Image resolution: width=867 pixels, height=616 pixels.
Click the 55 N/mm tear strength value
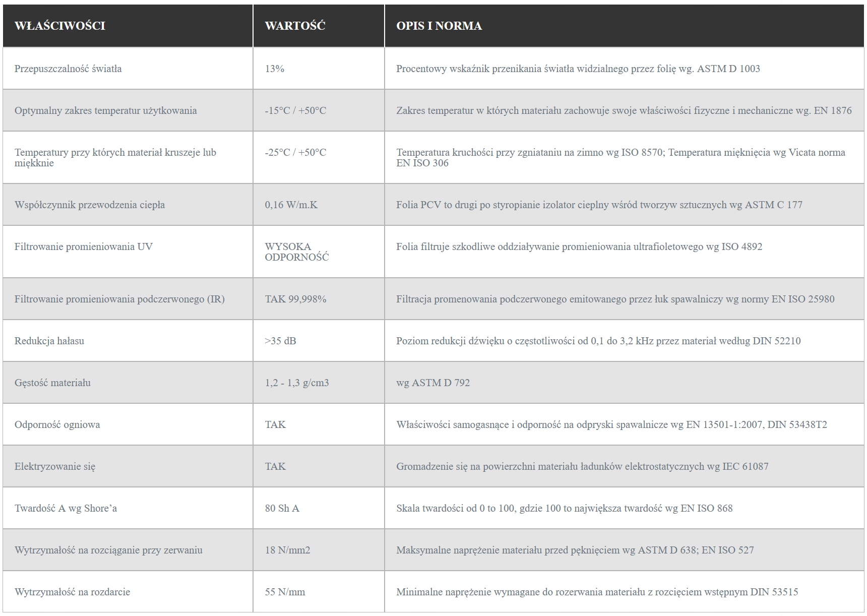pyautogui.click(x=285, y=592)
